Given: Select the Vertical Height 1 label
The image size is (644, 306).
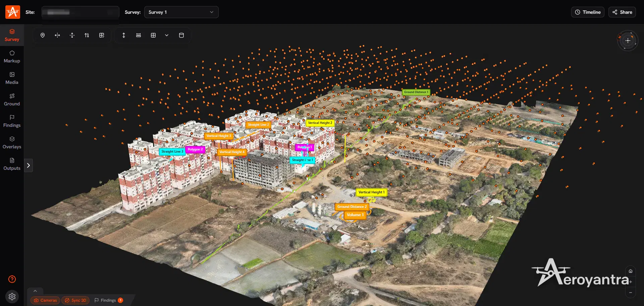Looking at the screenshot, I should coord(371,192).
